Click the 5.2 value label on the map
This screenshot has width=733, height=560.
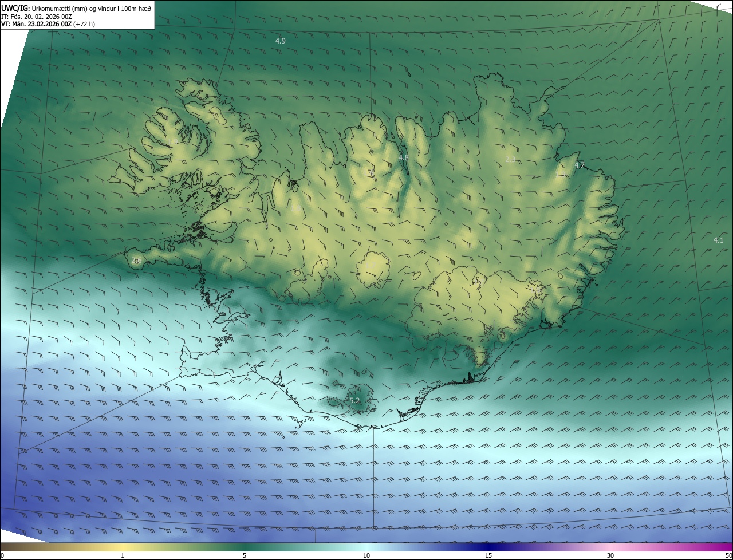click(x=354, y=400)
